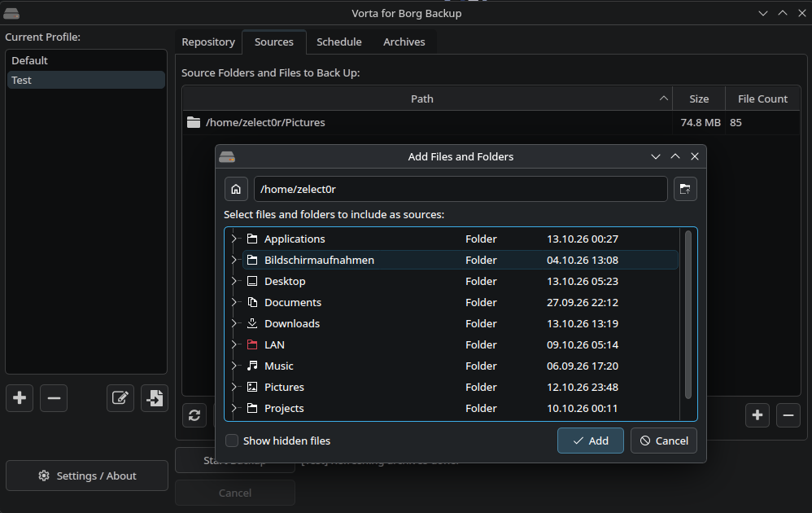This screenshot has height=513, width=812.
Task: Sort sources by File Count column
Action: 762,99
